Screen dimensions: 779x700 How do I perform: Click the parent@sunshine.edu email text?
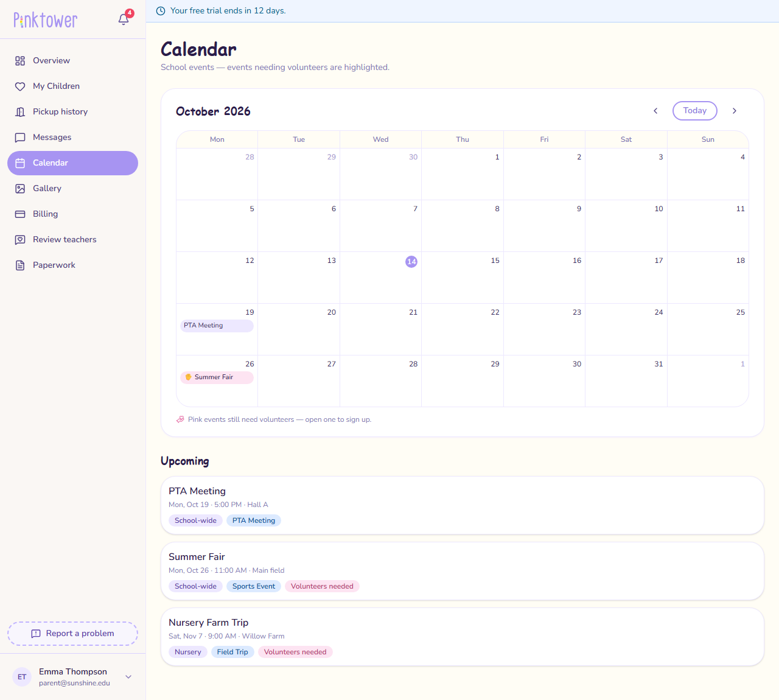pos(74,683)
